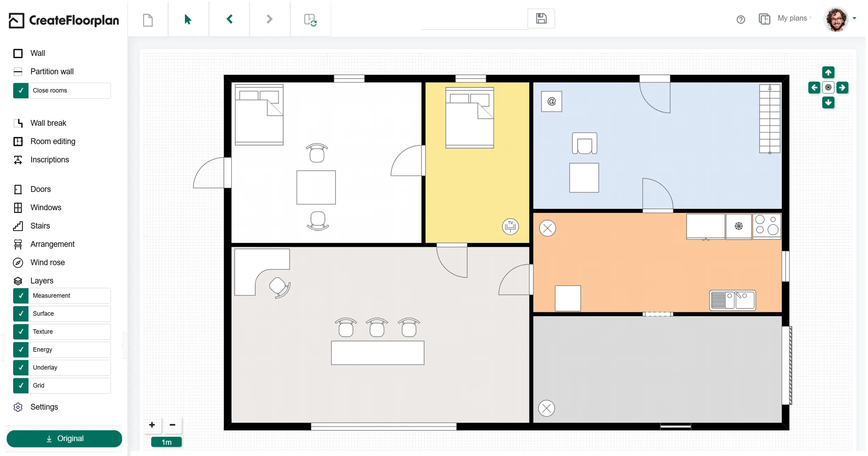Expand the user profile dropdown arrow
The image size is (868, 456).
(x=854, y=18)
